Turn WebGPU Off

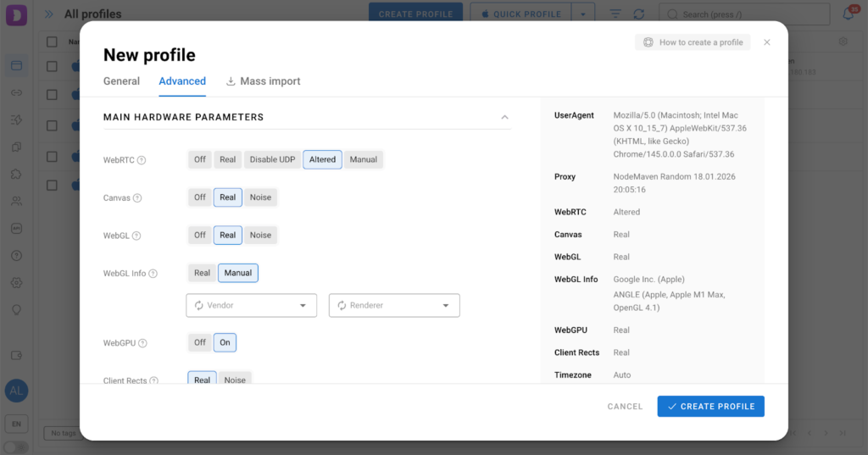point(199,342)
